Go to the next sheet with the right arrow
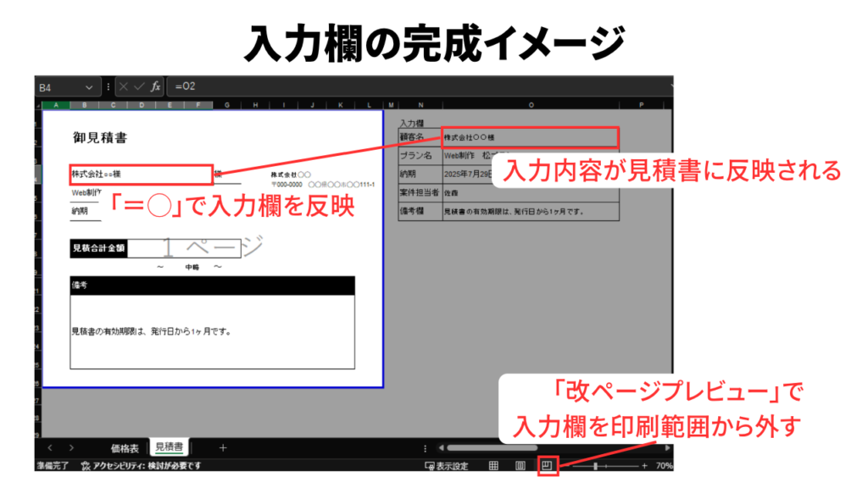 point(71,447)
